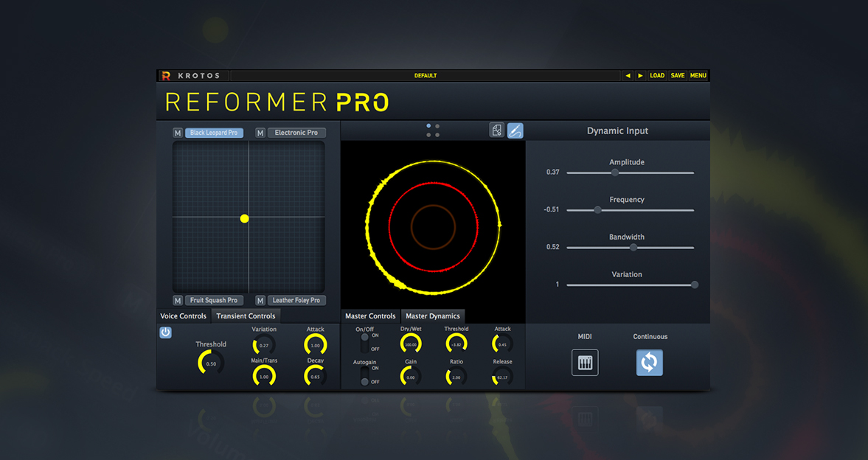868x460 pixels.
Task: Click the Main/Trans knob
Action: pyautogui.click(x=264, y=377)
